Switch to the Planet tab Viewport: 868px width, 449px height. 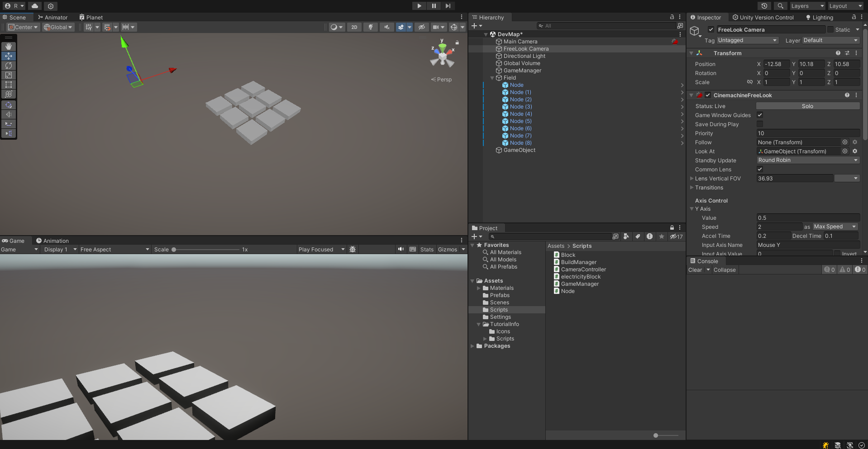91,17
